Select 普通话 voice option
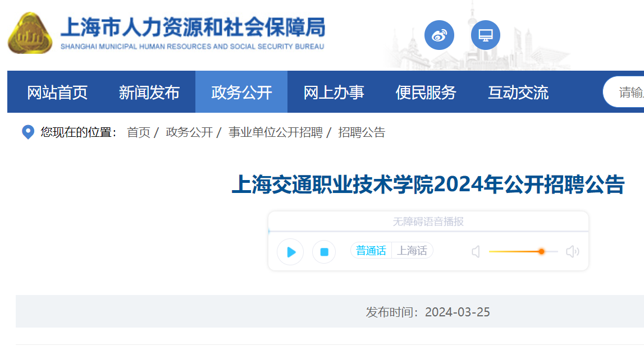644x350 pixels. tap(371, 251)
